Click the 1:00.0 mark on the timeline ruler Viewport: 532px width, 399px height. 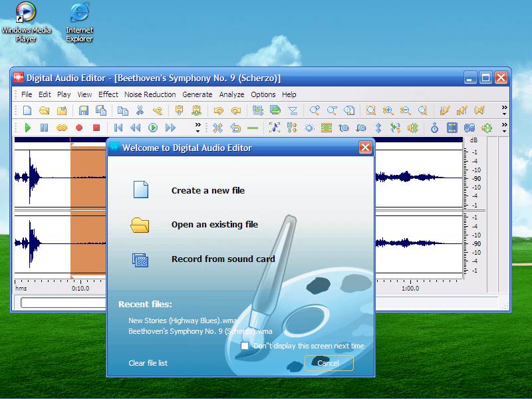[410, 289]
